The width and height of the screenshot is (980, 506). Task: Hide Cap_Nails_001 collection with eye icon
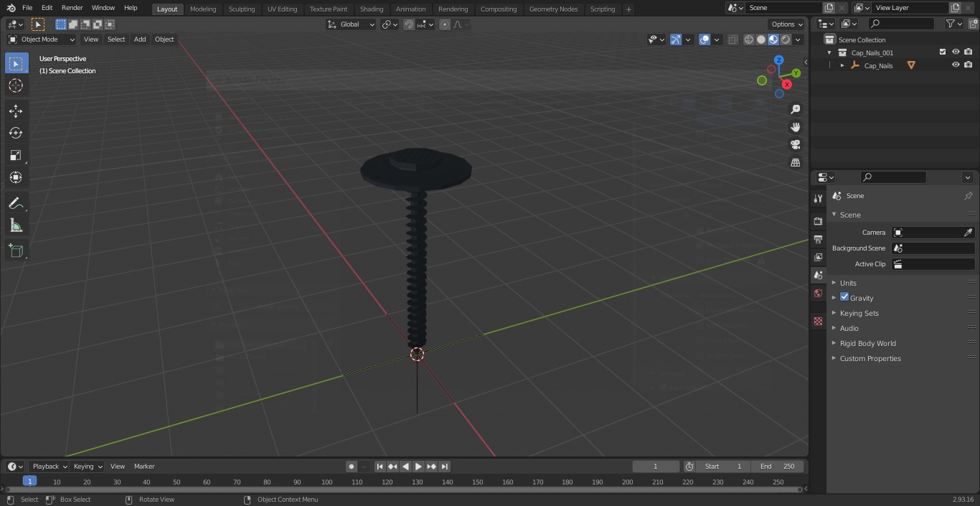coord(956,52)
